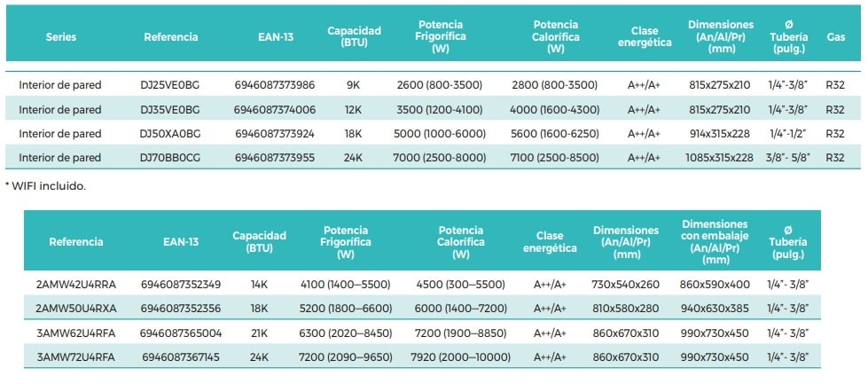The image size is (868, 384).
Task: Select reference cell 2AMW42U4RRA
Action: click(76, 285)
